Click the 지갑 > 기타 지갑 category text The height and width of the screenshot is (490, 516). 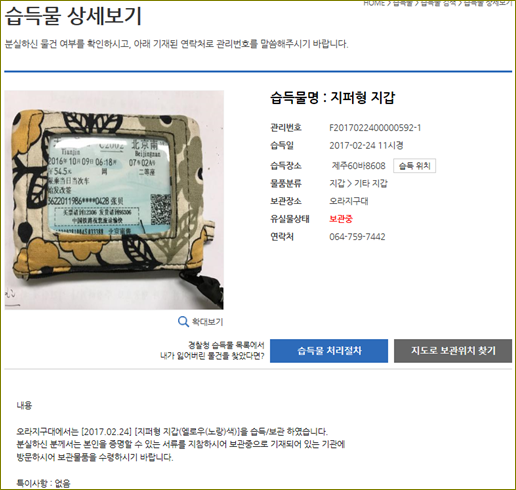click(x=358, y=183)
